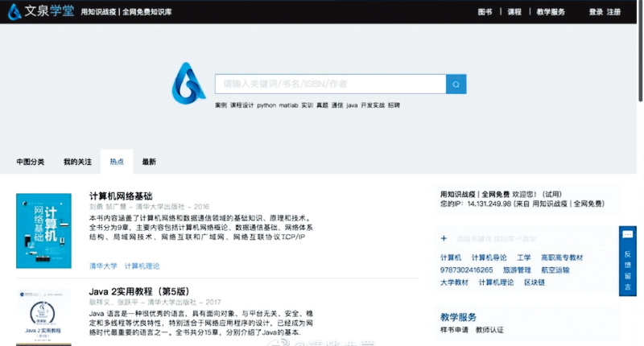
Task: Open 教学服务 in the top navigation
Action: 551,12
